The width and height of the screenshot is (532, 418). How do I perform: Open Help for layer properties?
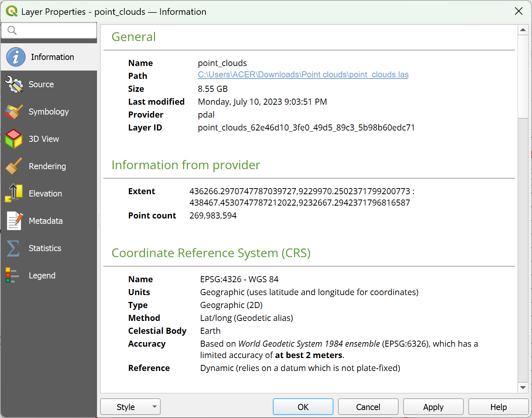click(x=499, y=407)
